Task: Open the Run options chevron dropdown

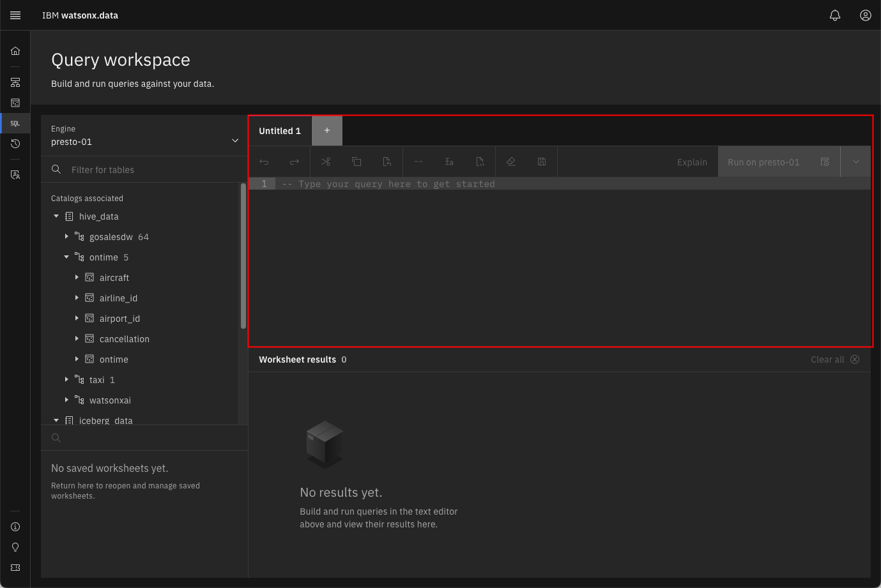Action: pyautogui.click(x=856, y=162)
